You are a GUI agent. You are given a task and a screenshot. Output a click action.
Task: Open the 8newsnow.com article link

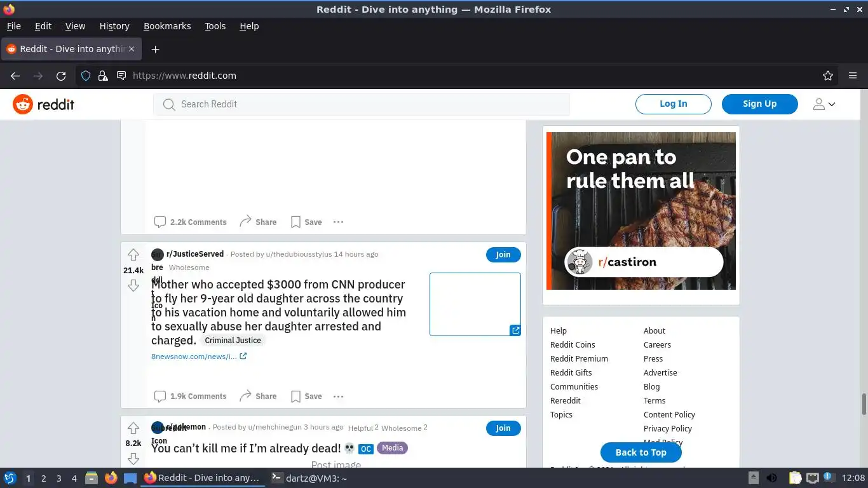(x=199, y=356)
